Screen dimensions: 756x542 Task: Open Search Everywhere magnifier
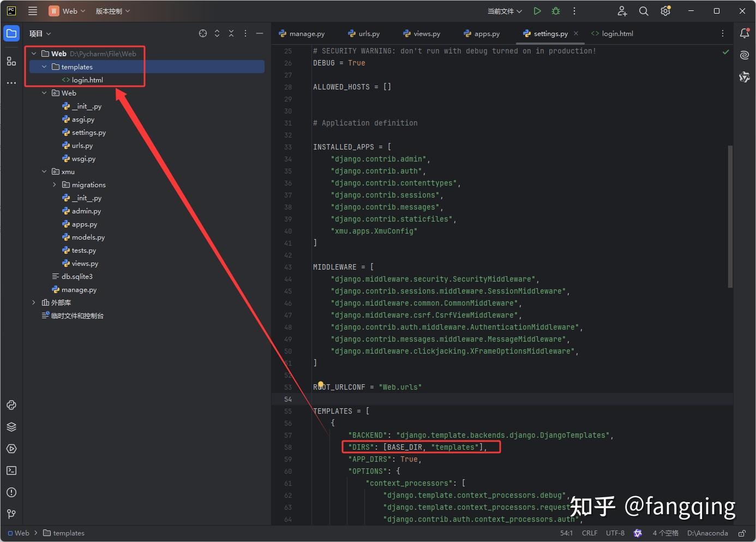[644, 11]
